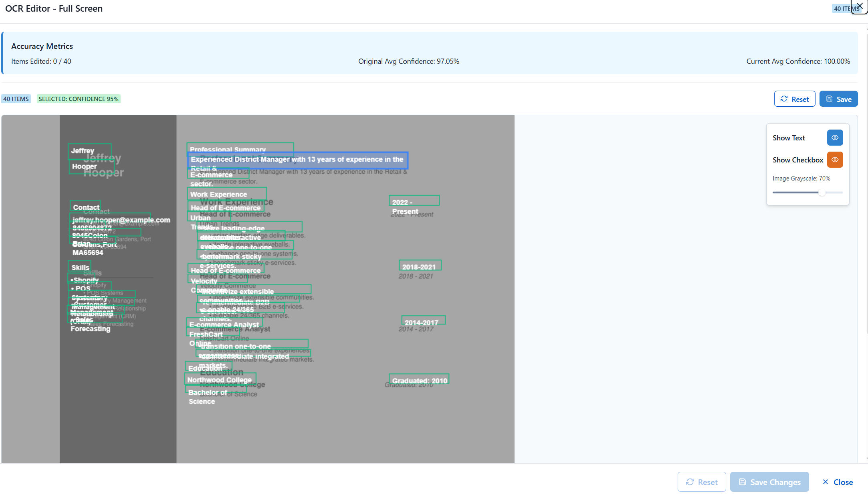
Task: Select the Work Experience OCR box
Action: (x=226, y=194)
